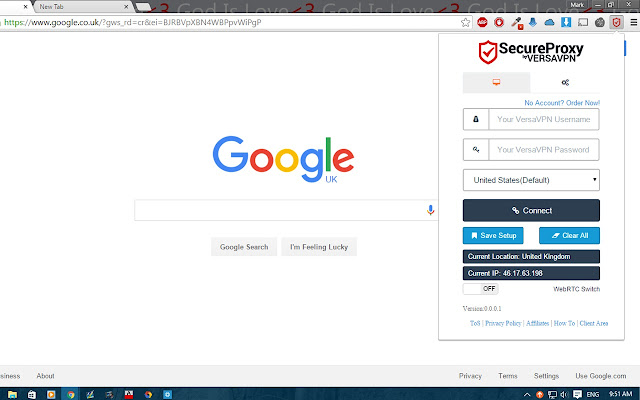Image resolution: width=640 pixels, height=400 pixels.
Task: Click the Mark profile button
Action: pyautogui.click(x=577, y=5)
